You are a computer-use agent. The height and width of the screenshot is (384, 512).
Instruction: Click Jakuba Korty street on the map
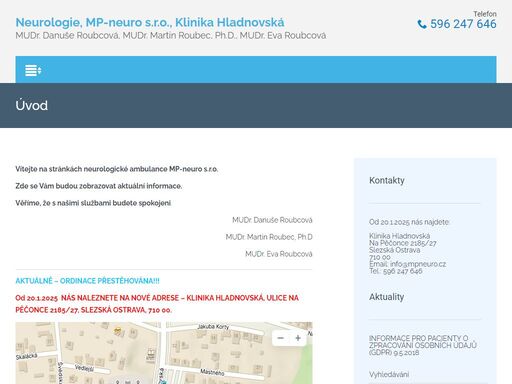213,327
